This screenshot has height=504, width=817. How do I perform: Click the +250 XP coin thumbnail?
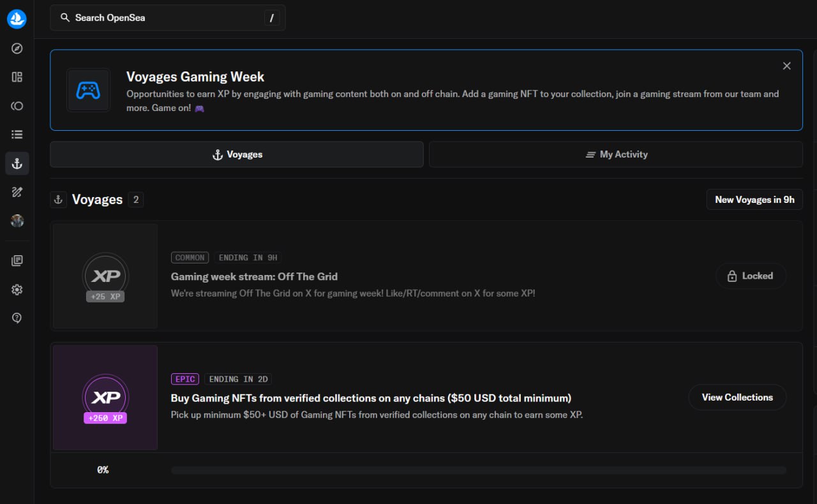pos(105,397)
